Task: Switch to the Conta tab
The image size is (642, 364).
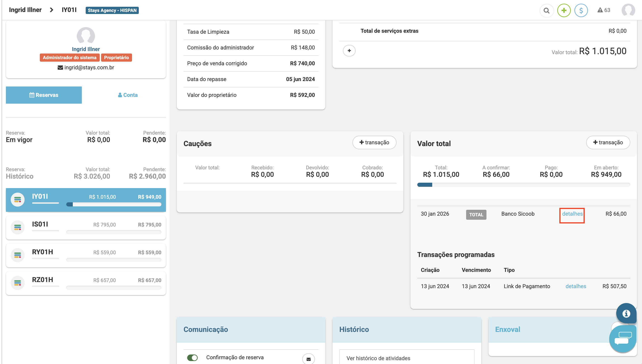Action: point(127,95)
